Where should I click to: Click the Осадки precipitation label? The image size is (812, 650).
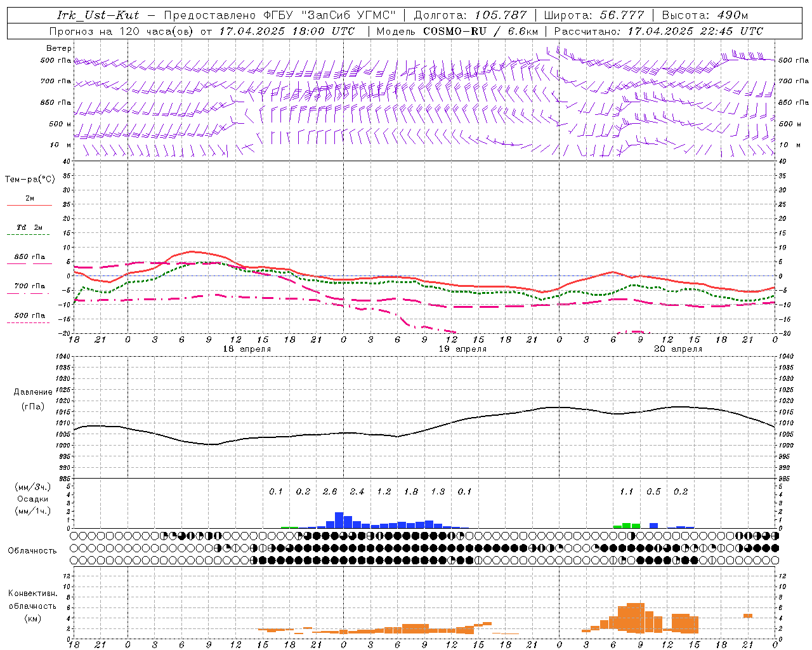coord(33,499)
